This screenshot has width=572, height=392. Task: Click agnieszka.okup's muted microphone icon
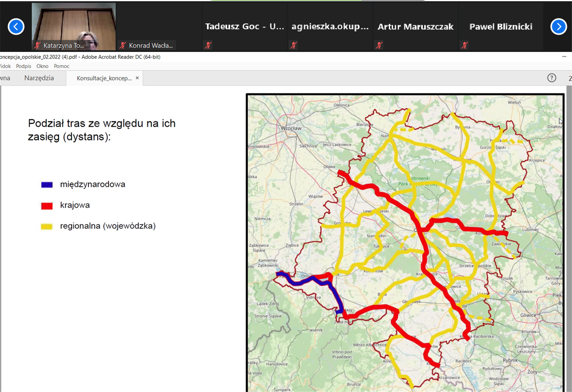(293, 45)
